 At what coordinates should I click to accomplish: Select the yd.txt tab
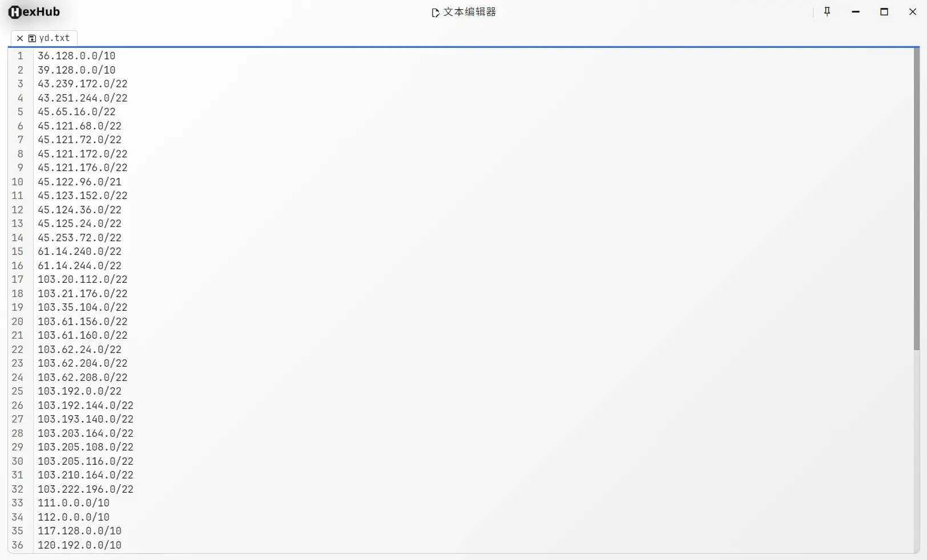(44, 38)
